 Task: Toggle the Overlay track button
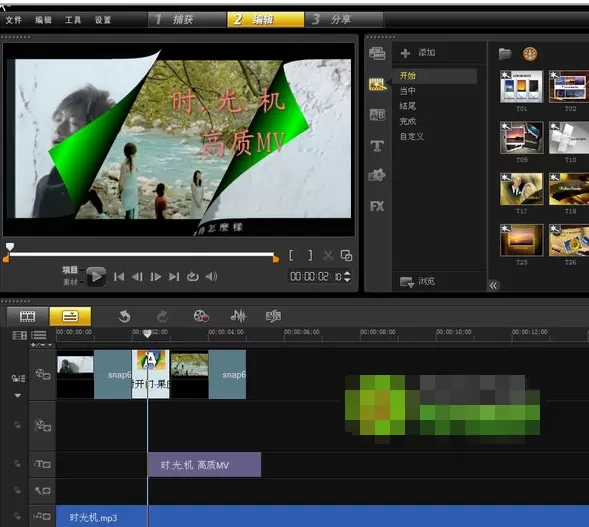[x=43, y=425]
